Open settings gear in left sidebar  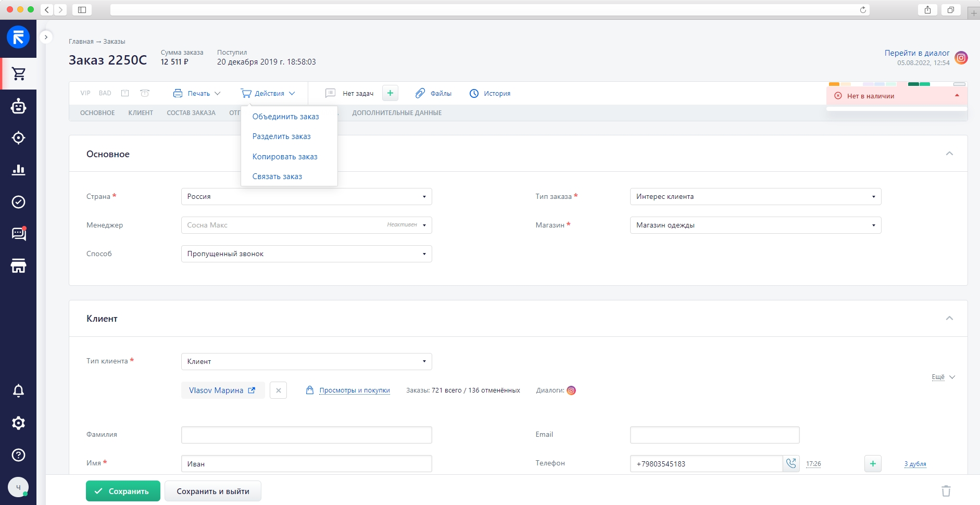pyautogui.click(x=19, y=423)
